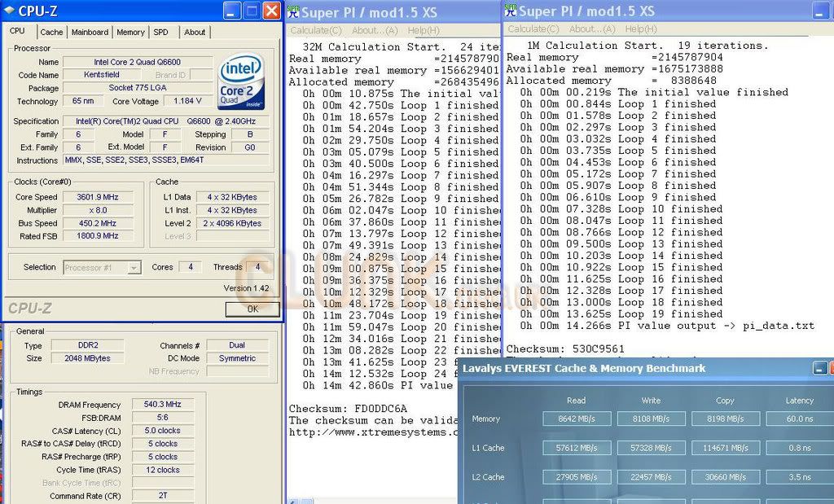The height and width of the screenshot is (504, 834).
Task: Select the Memory tab in CPU-Z
Action: pos(130,32)
